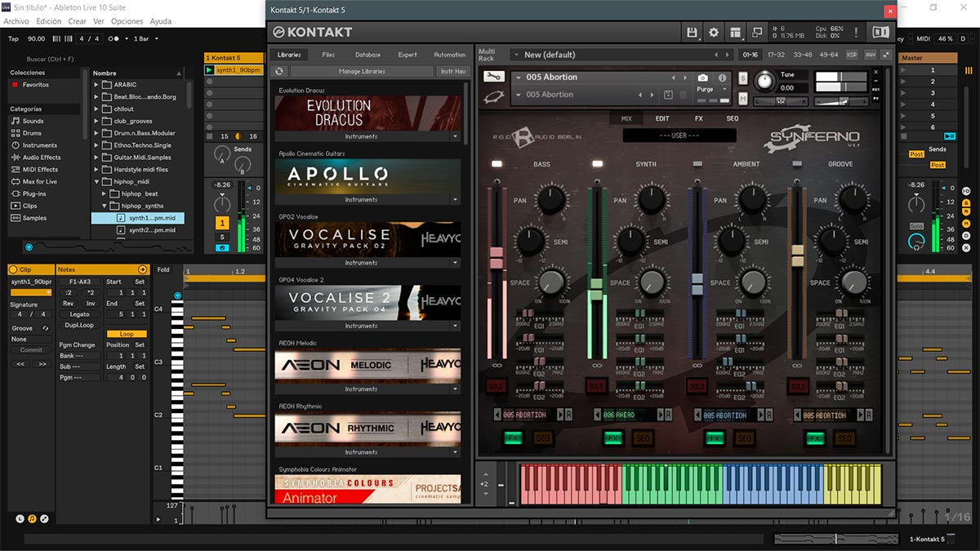Click the Kontakt instrument pan slider

pos(781,101)
